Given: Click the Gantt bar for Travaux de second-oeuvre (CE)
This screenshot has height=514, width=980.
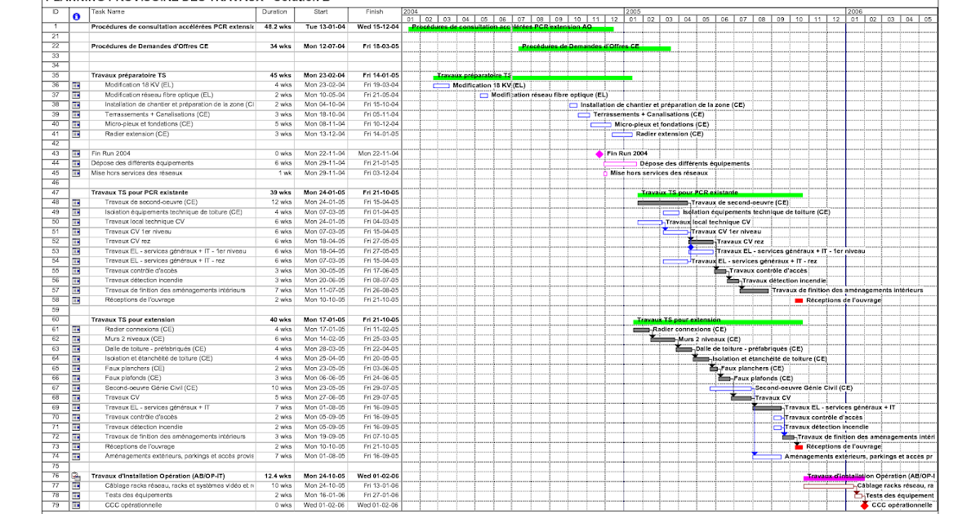Looking at the screenshot, I should [664, 202].
